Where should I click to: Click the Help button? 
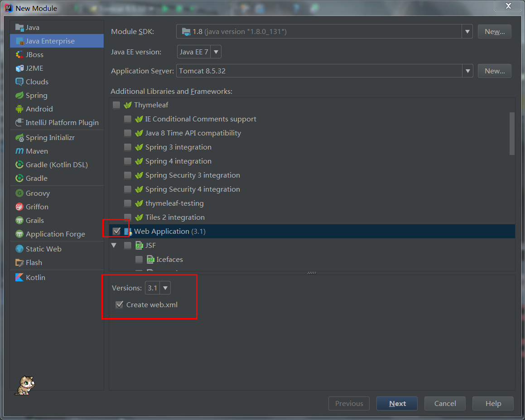(x=493, y=404)
